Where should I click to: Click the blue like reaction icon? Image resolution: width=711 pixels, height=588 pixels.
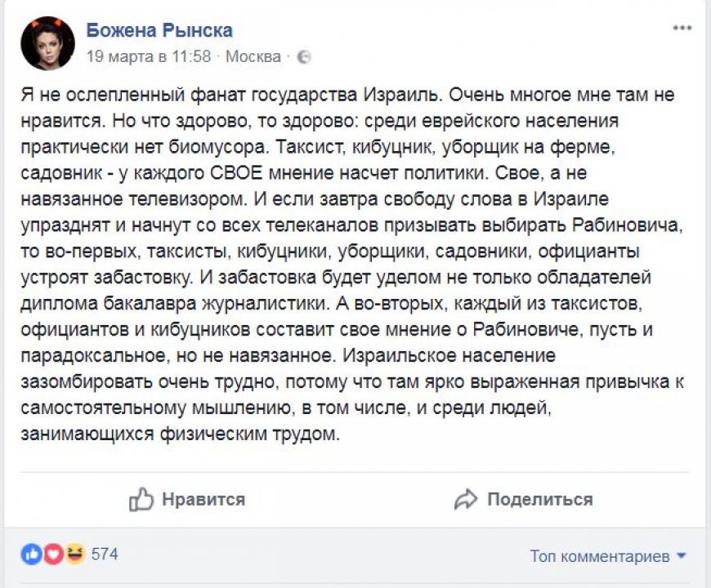tap(32, 555)
